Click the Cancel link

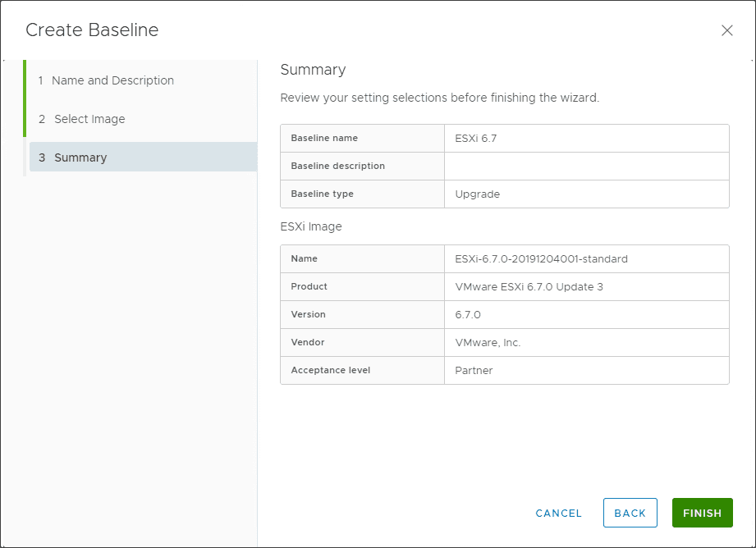(558, 513)
